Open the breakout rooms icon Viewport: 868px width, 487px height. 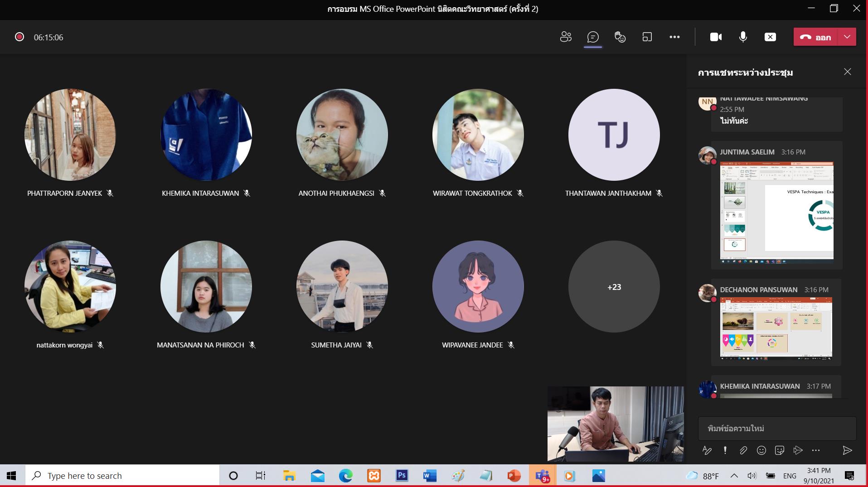click(647, 37)
